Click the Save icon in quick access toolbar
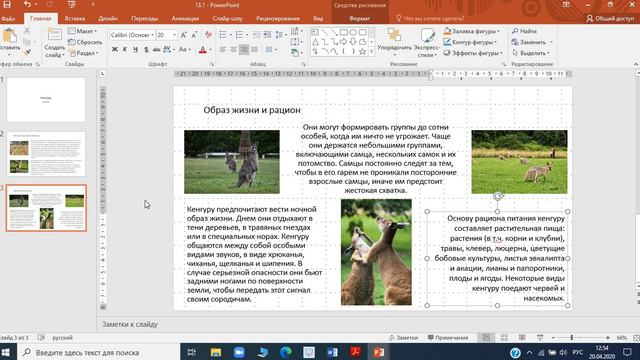The width and height of the screenshot is (640, 360). [7, 5]
